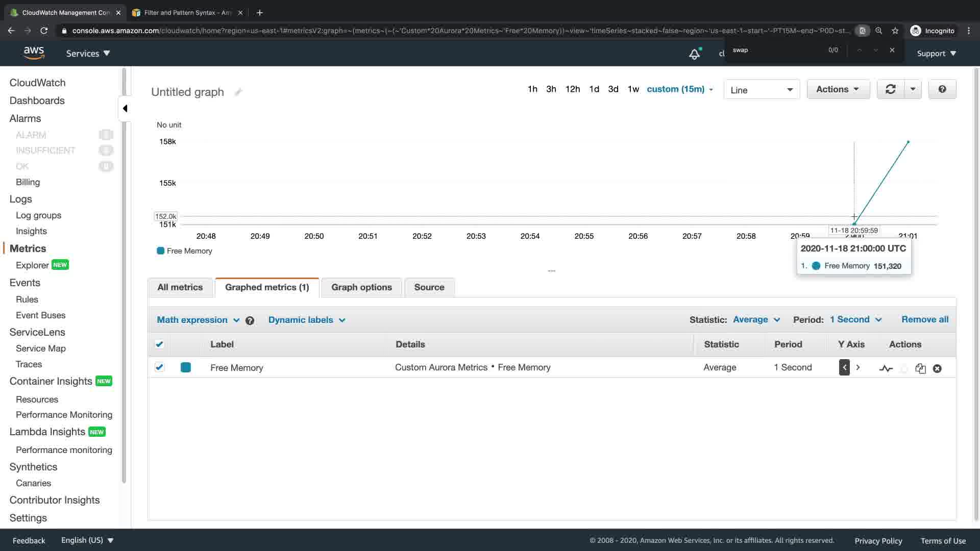Select the 3h time range
The width and height of the screenshot is (980, 551).
point(551,89)
